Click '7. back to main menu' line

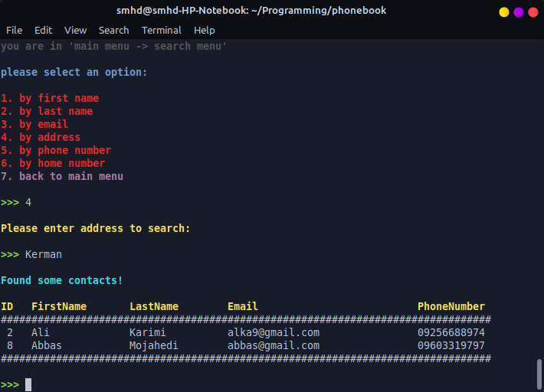tap(62, 176)
